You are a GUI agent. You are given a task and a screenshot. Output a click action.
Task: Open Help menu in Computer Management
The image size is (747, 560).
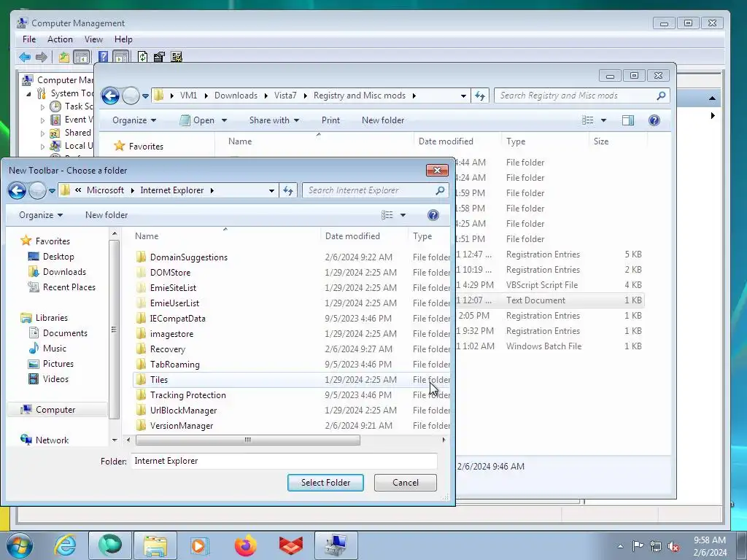pyautogui.click(x=123, y=39)
